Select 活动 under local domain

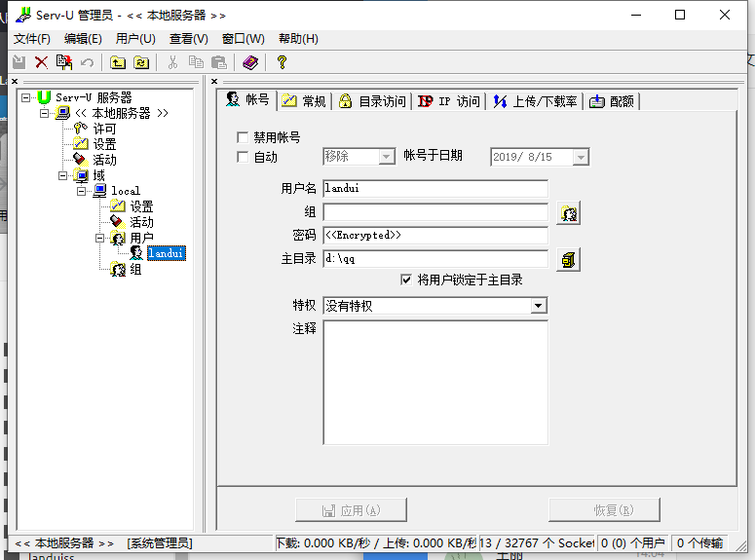[x=141, y=222]
